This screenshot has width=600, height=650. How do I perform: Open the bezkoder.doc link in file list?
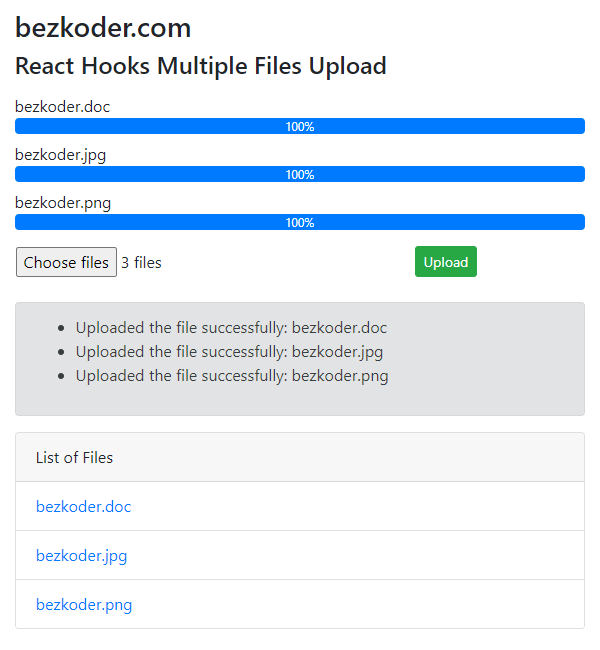[83, 507]
